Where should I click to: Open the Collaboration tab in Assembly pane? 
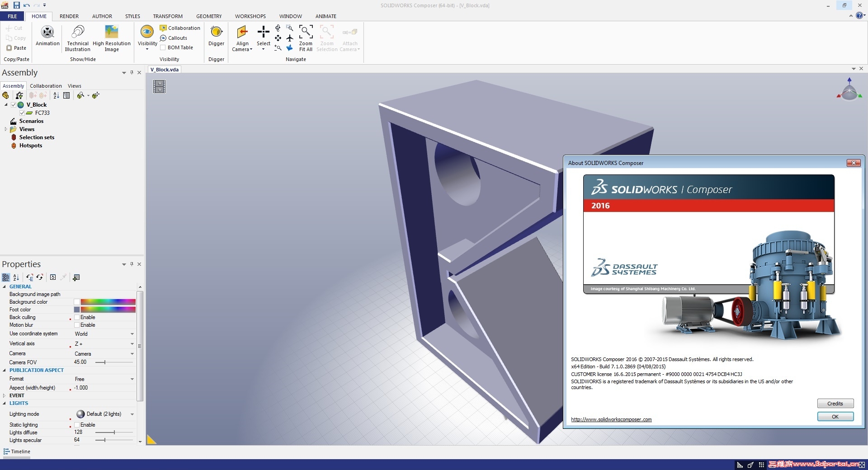[46, 86]
